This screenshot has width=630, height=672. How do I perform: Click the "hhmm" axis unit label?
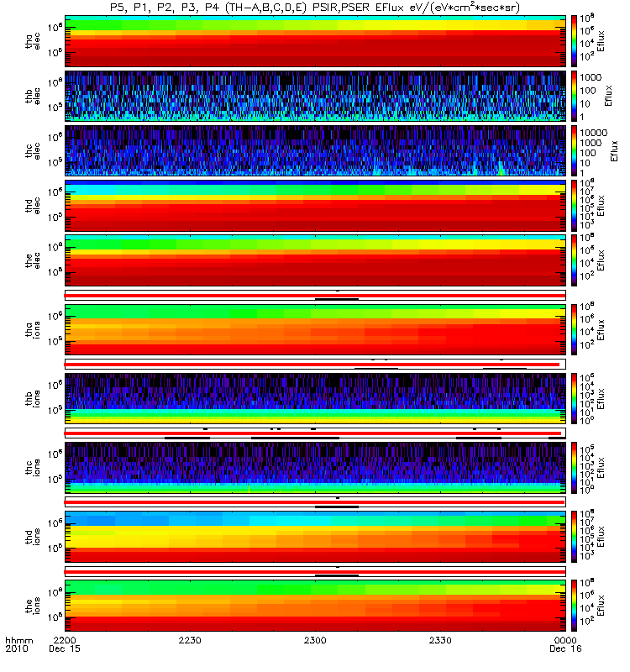[18, 641]
